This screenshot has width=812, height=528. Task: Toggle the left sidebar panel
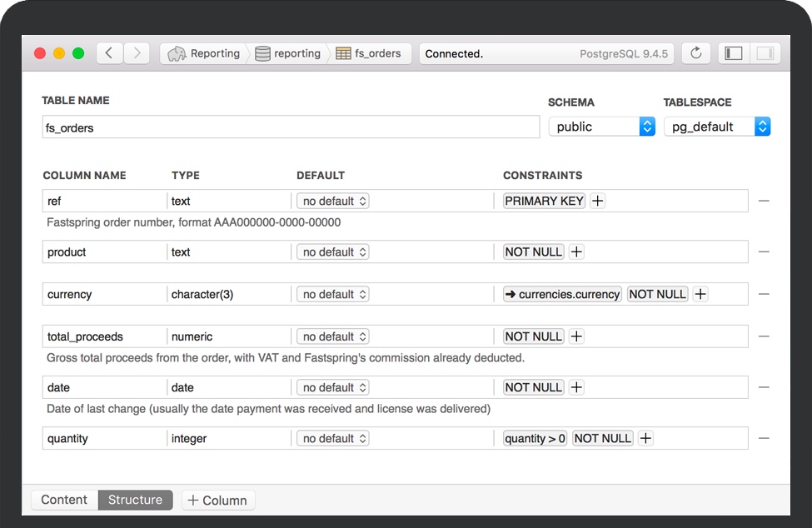pyautogui.click(x=734, y=53)
